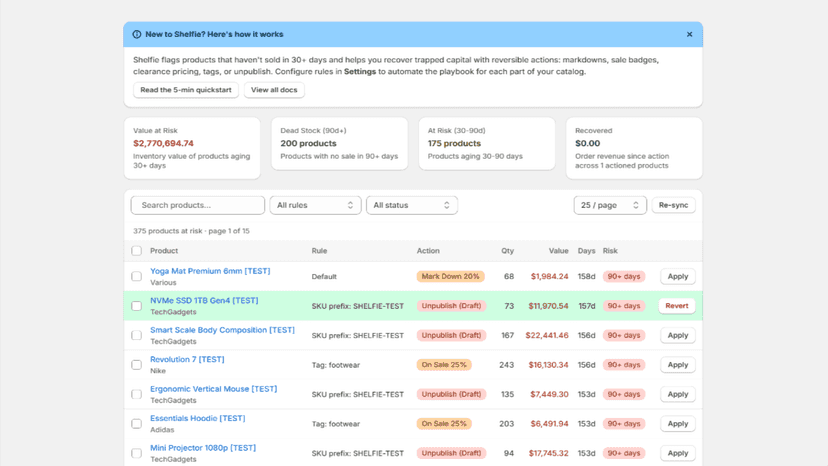Click the 'Default' rule cell
828x466 pixels.
[324, 276]
